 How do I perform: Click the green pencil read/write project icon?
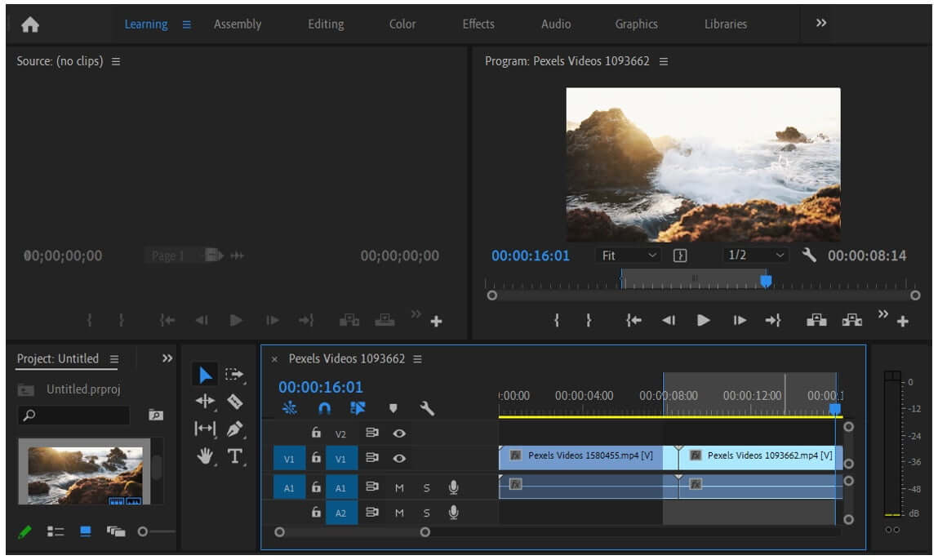tap(24, 531)
